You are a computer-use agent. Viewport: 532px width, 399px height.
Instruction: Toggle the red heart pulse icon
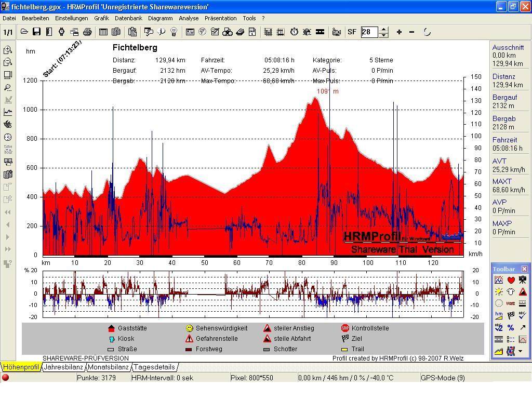point(511,280)
